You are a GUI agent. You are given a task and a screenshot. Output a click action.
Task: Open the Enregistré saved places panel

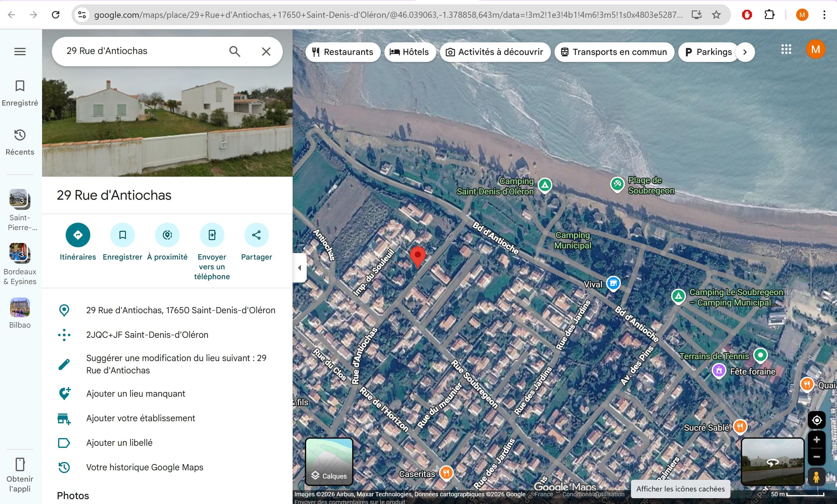click(x=20, y=93)
